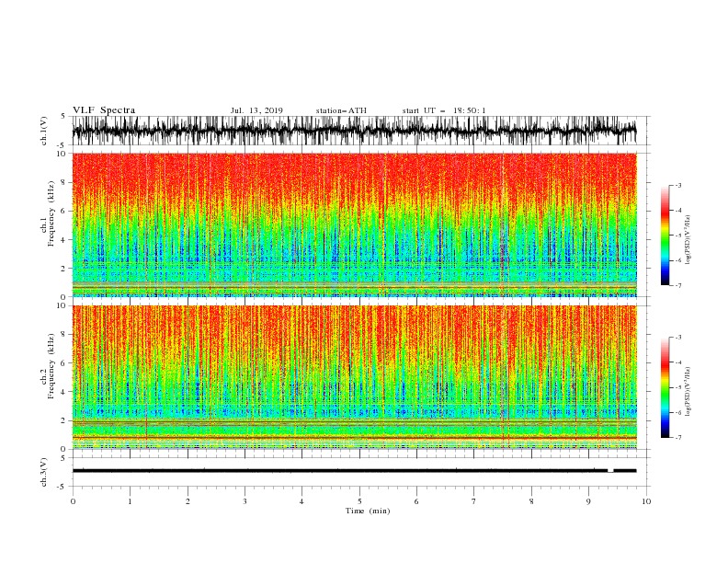Click the "-7" tick on lower colorbar
Screen dimensions: 728x563
[677, 438]
